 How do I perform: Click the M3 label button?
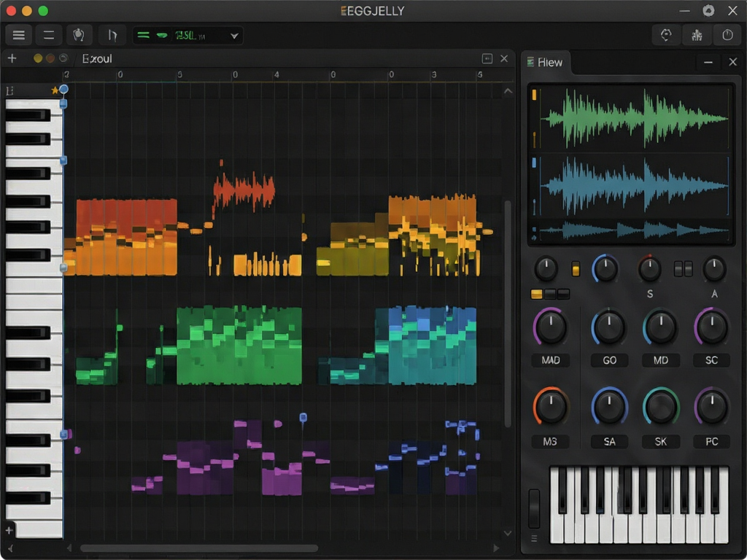(550, 442)
